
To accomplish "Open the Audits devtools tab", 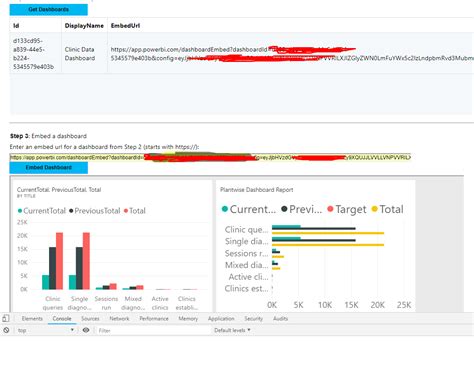I will (280, 319).
